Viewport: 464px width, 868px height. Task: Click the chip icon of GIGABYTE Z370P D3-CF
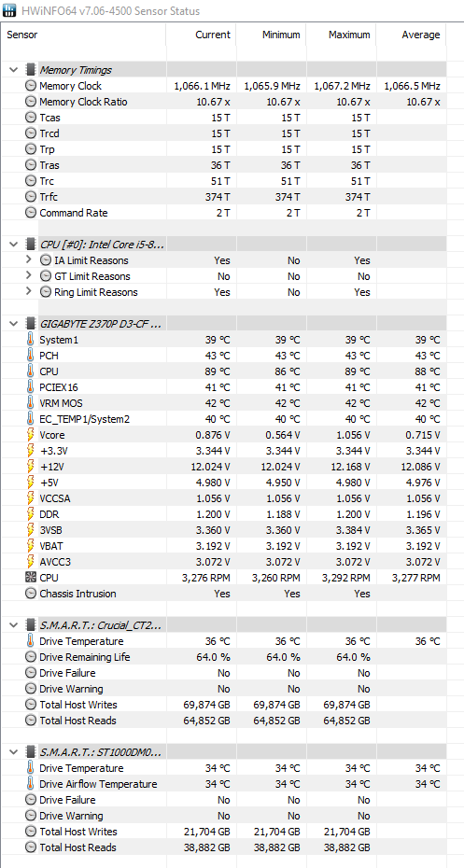(x=31, y=324)
